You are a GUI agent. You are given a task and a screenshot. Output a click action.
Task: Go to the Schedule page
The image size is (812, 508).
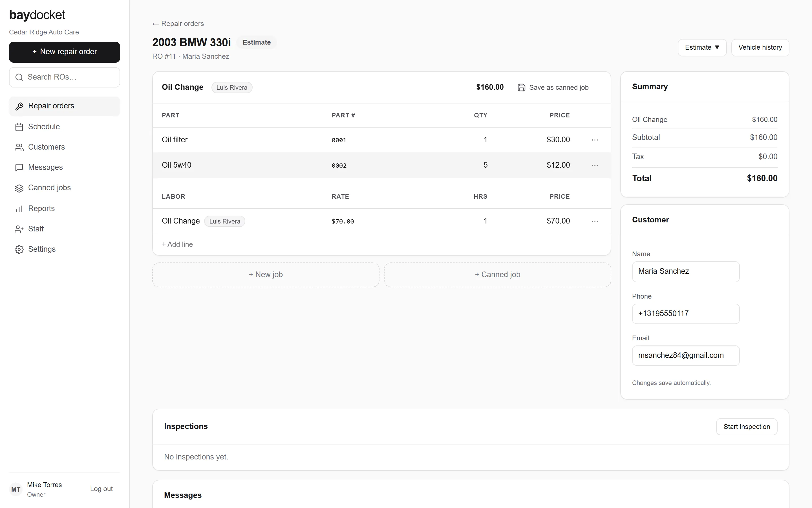coord(64,127)
